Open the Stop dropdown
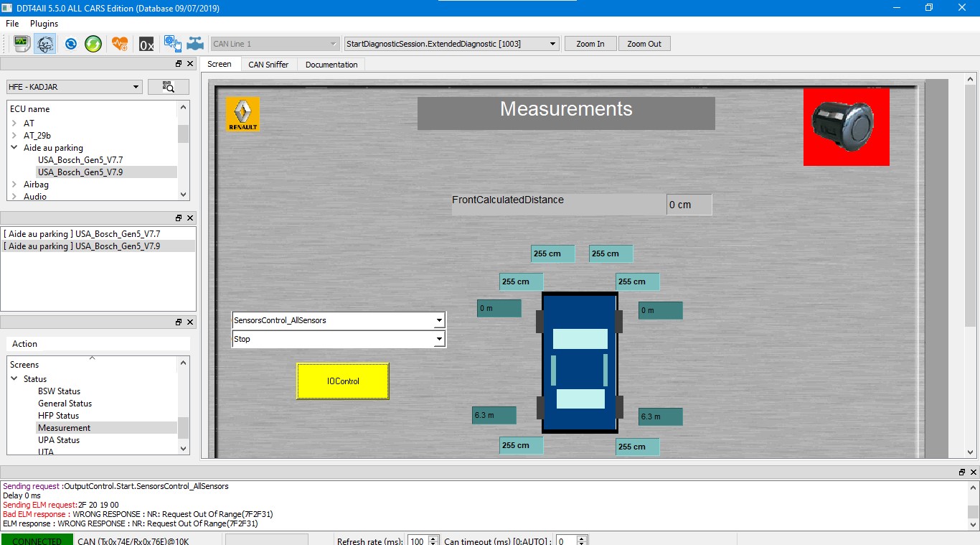The width and height of the screenshot is (980, 545). click(339, 339)
